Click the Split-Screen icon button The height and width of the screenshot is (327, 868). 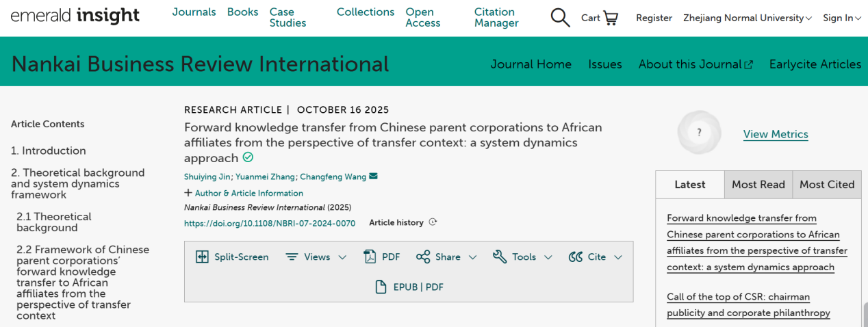(x=202, y=257)
